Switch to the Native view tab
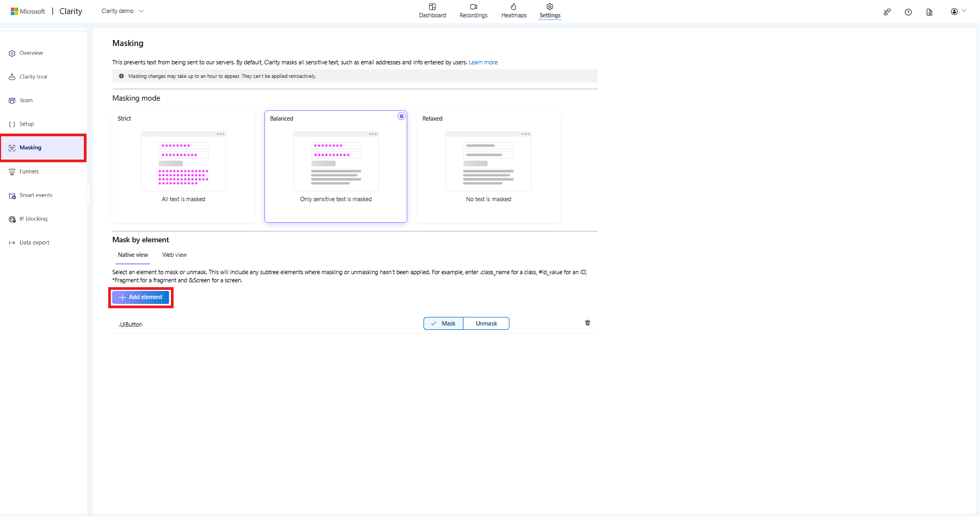980x517 pixels. click(133, 255)
